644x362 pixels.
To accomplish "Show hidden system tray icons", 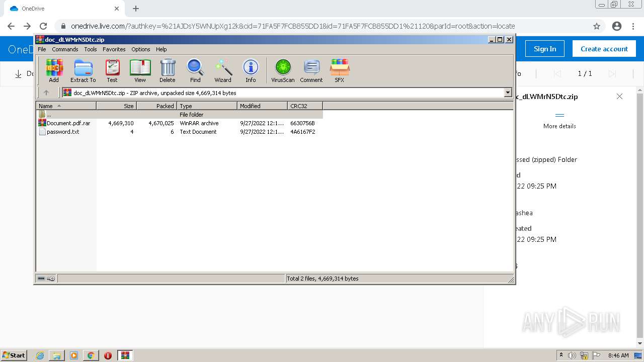I will pos(561,355).
